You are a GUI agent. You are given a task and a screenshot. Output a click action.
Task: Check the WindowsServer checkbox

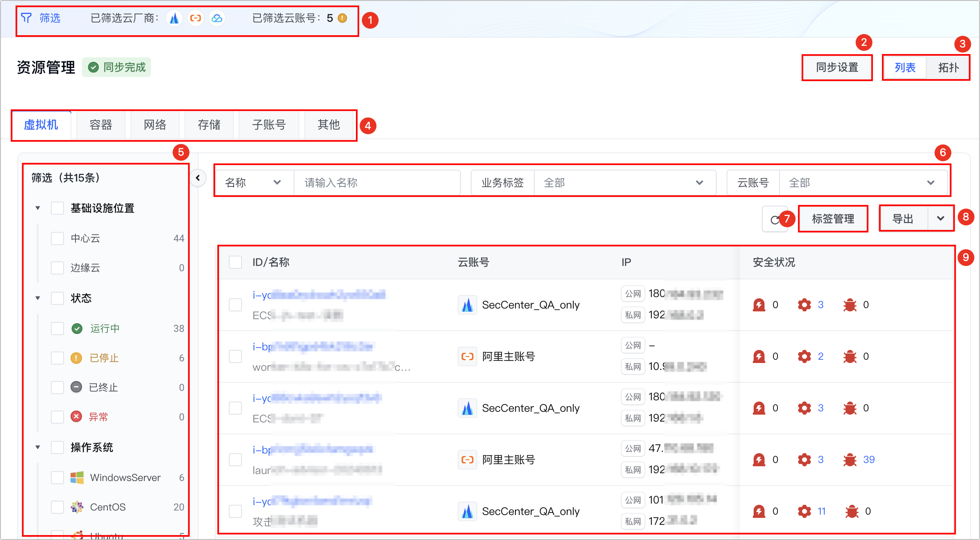(57, 478)
